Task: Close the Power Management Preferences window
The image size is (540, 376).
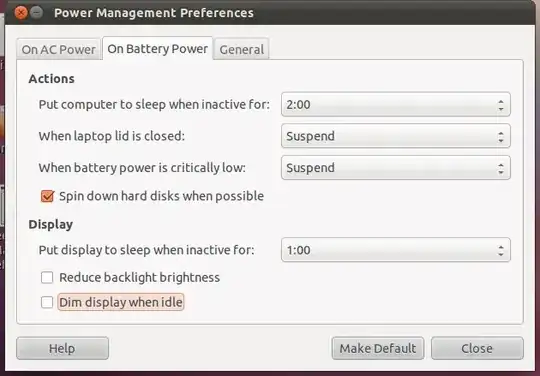Action: point(20,13)
